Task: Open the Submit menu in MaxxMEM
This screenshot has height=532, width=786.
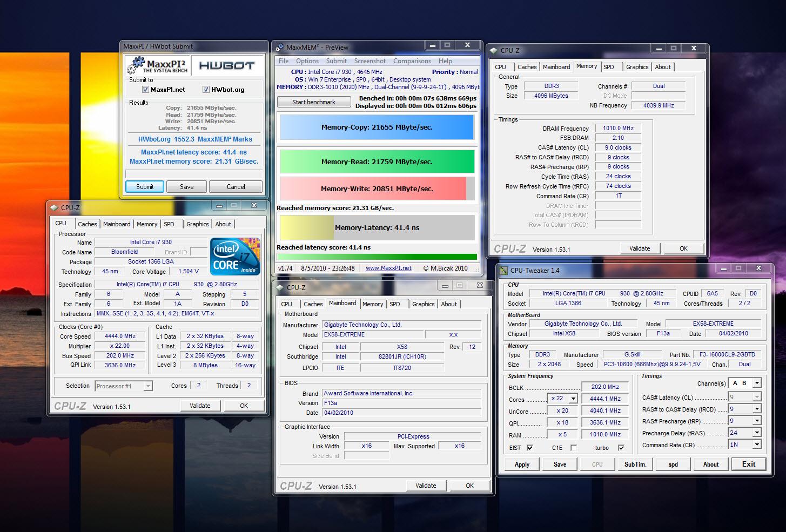Action: point(336,61)
